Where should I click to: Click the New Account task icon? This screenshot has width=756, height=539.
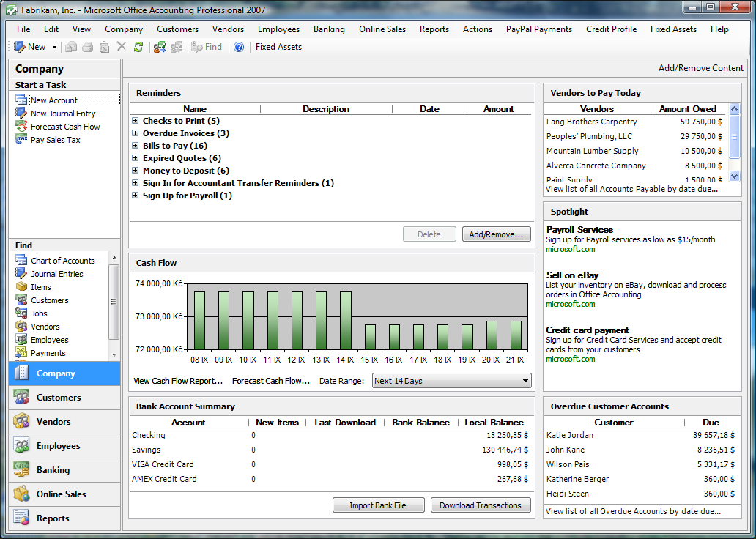point(21,100)
